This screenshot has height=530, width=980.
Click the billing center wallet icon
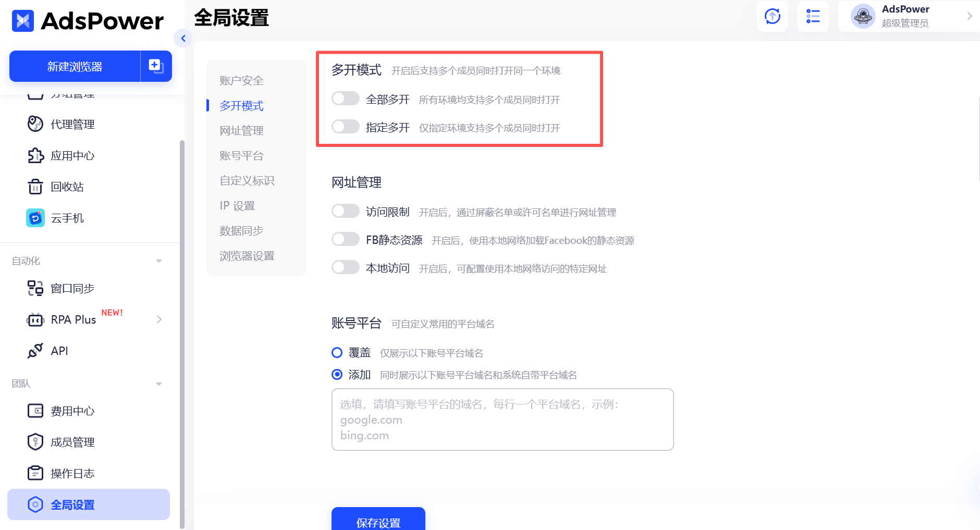[35, 411]
